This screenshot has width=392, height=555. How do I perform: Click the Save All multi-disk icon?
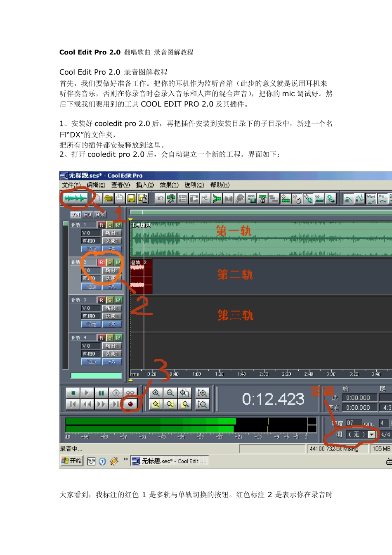click(x=143, y=199)
